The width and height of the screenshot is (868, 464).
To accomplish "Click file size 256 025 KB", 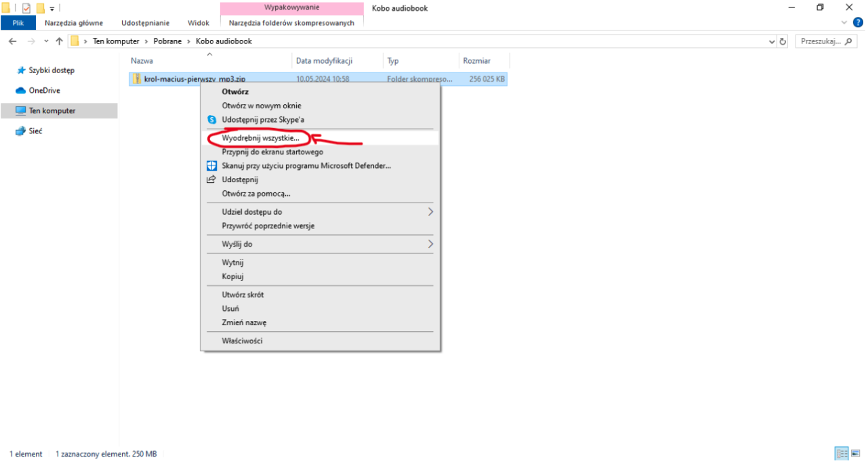I will [487, 79].
